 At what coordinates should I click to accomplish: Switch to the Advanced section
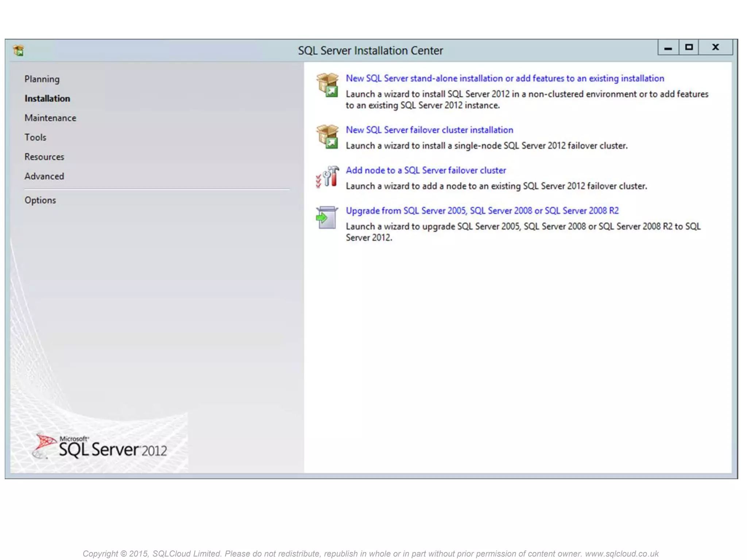pyautogui.click(x=44, y=176)
